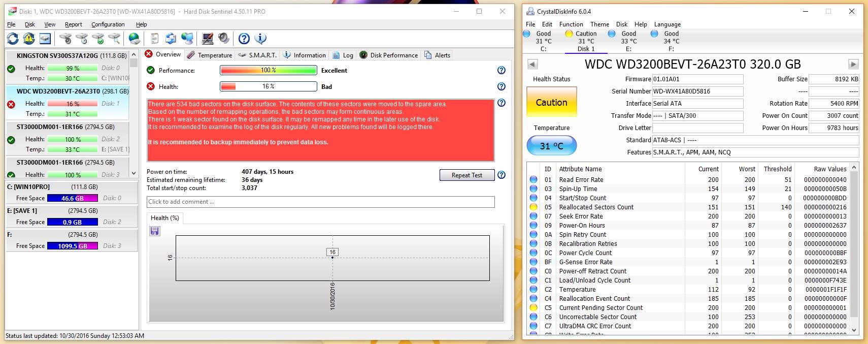This screenshot has width=868, height=344.
Task: Click the Repeat Test button
Action: 467,175
